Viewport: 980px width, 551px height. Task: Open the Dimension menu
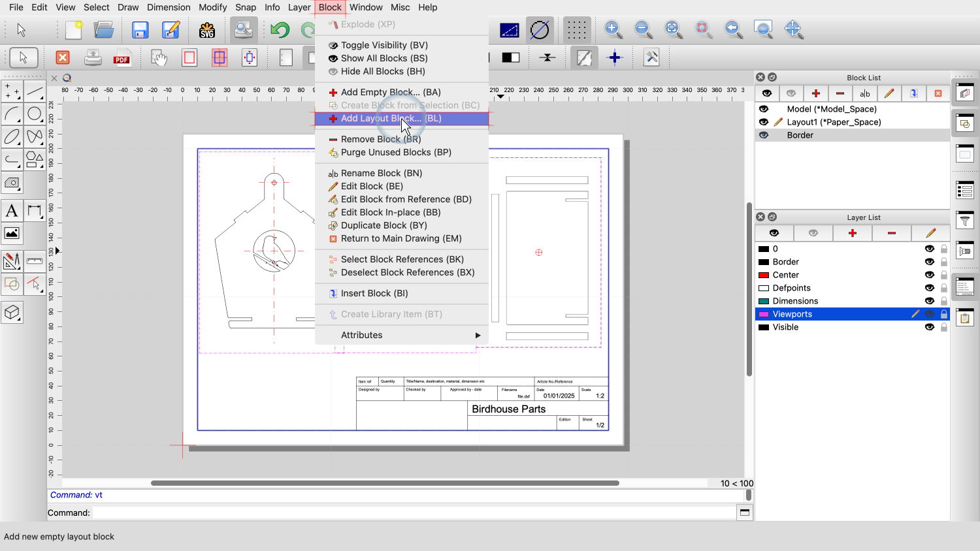coord(169,7)
